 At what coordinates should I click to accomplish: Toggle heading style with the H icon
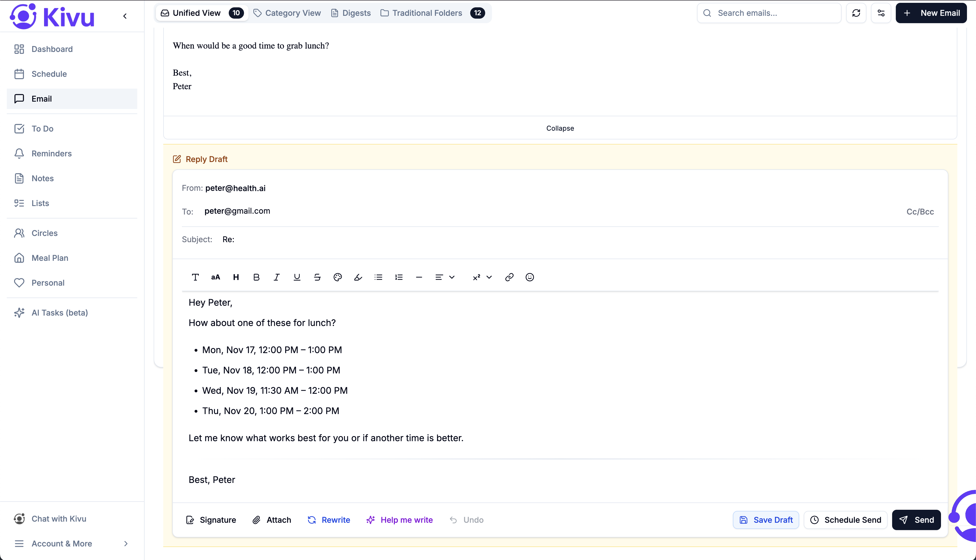coord(236,277)
